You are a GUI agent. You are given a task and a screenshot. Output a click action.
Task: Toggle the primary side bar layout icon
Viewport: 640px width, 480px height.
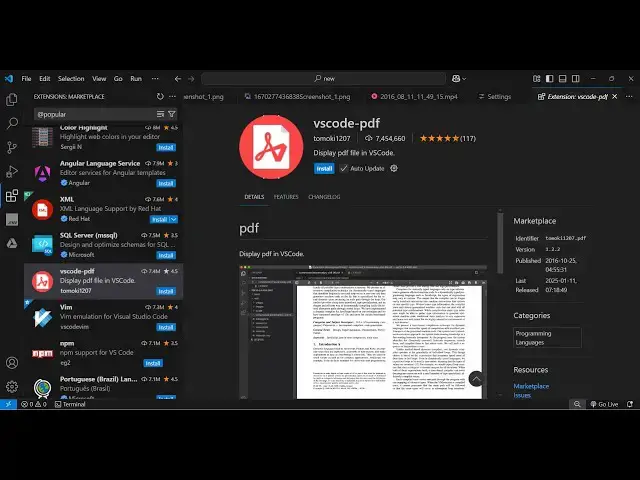pyautogui.click(x=549, y=78)
